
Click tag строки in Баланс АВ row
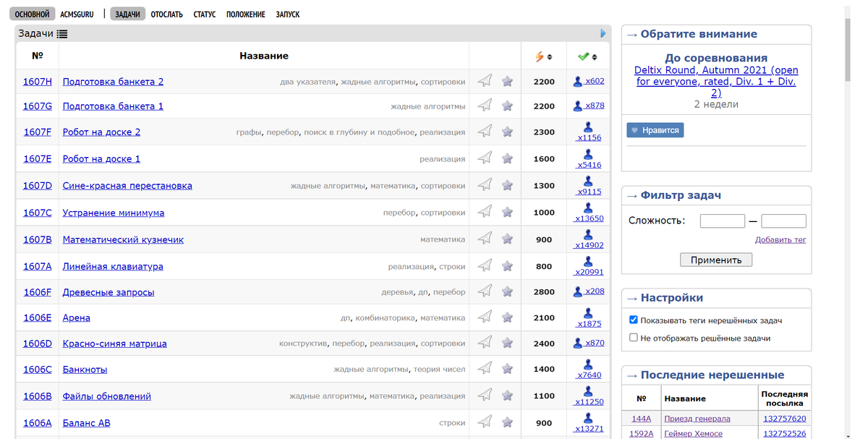coord(452,423)
